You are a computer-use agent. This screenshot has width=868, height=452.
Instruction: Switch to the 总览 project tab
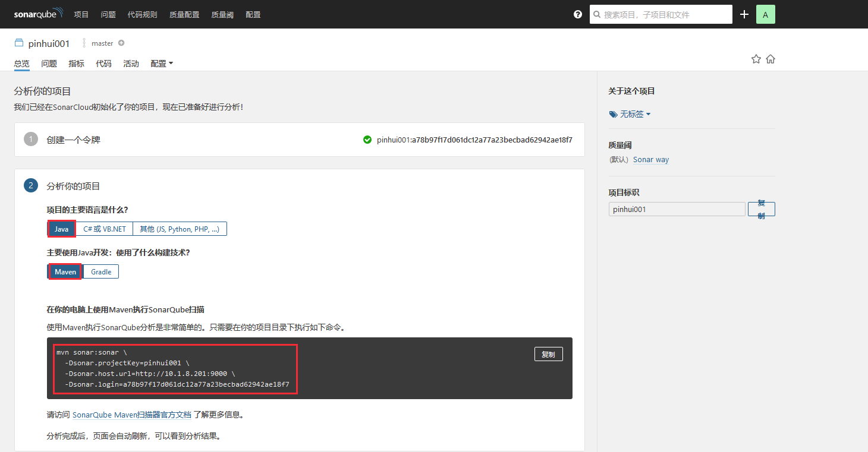(22, 64)
